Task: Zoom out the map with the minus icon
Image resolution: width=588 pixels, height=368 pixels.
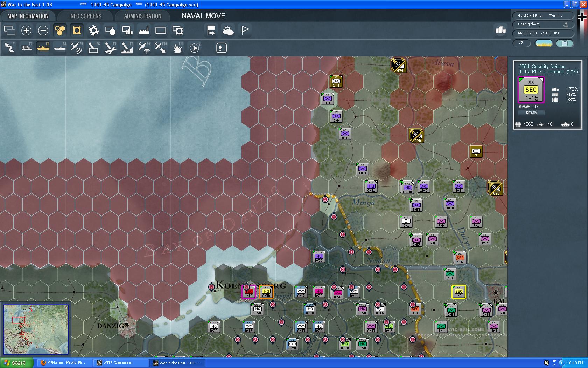Action: point(43,30)
